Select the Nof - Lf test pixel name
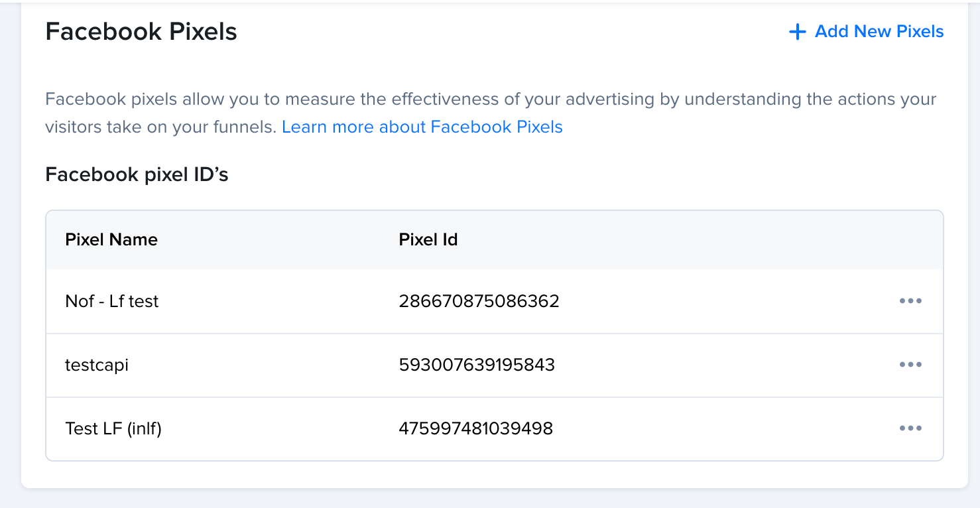This screenshot has width=980, height=508. [x=112, y=301]
